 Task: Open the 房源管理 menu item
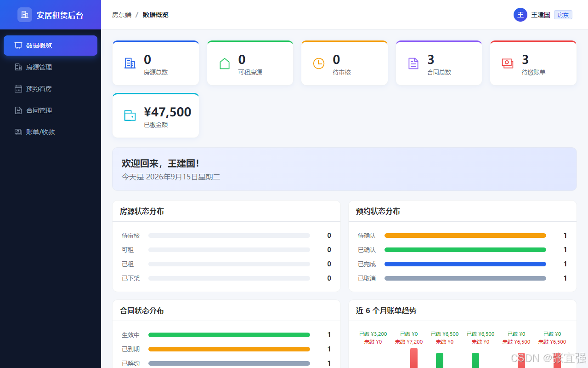pos(51,67)
